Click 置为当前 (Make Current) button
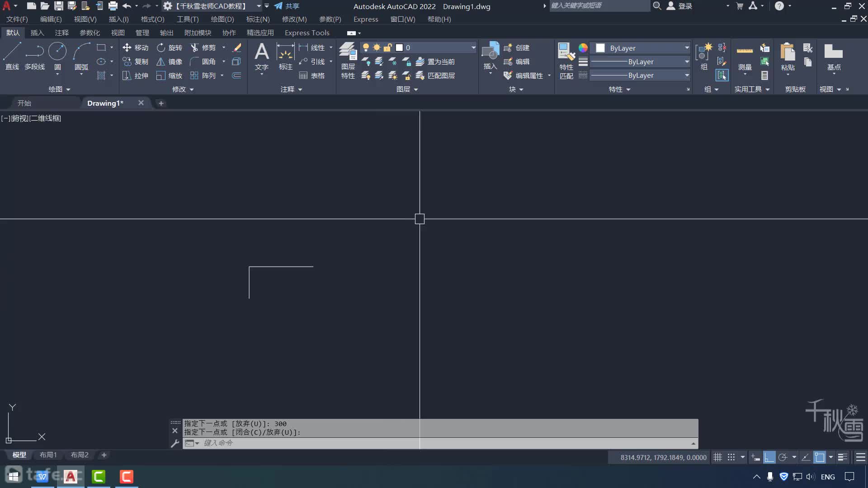Screen dimensions: 868x488 pos(435,61)
